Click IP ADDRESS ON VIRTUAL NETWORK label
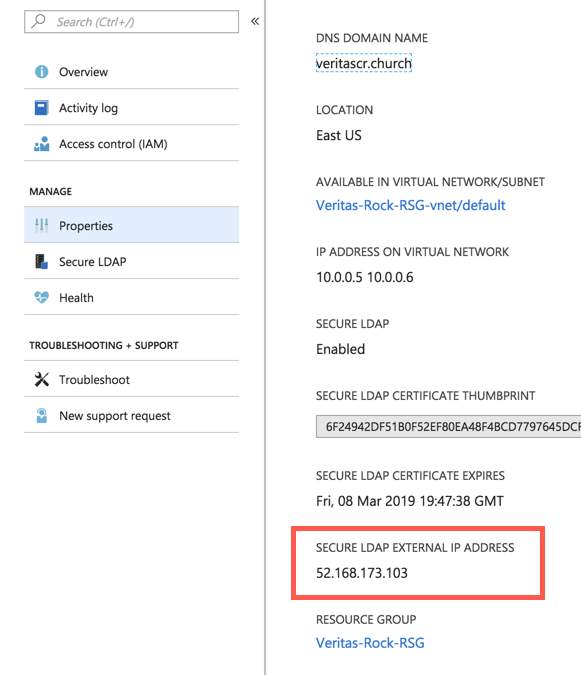This screenshot has height=675, width=581. [x=412, y=252]
